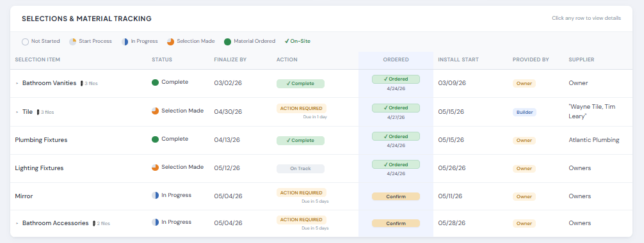Click install start date 05/28/26
644x243 pixels.
pyautogui.click(x=452, y=223)
